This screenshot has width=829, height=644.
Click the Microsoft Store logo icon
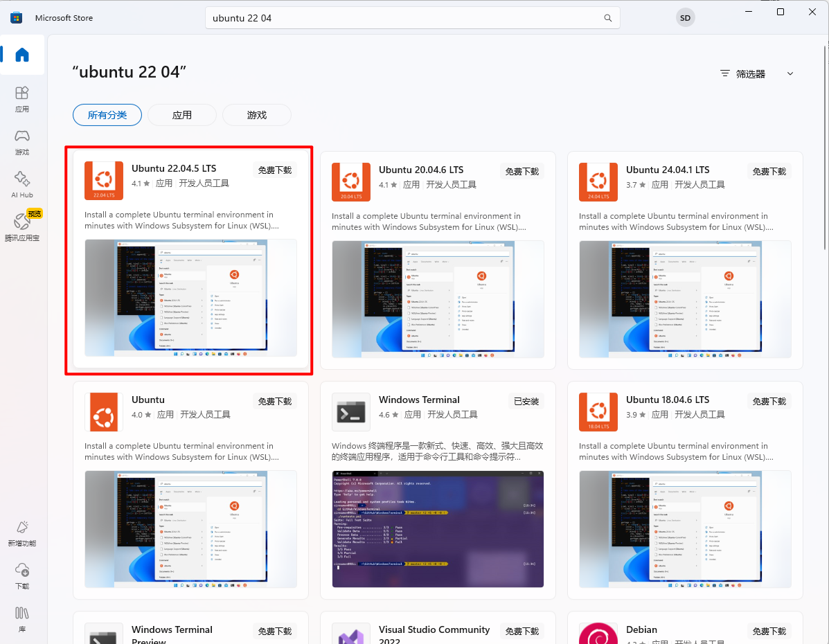(17, 18)
